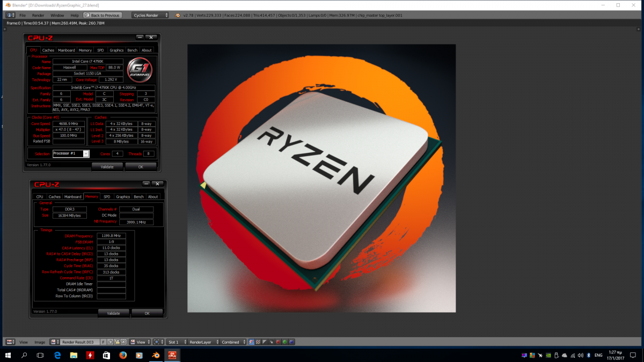Click the Bluetooth tray icon
This screenshot has width=644, height=362.
click(589, 356)
